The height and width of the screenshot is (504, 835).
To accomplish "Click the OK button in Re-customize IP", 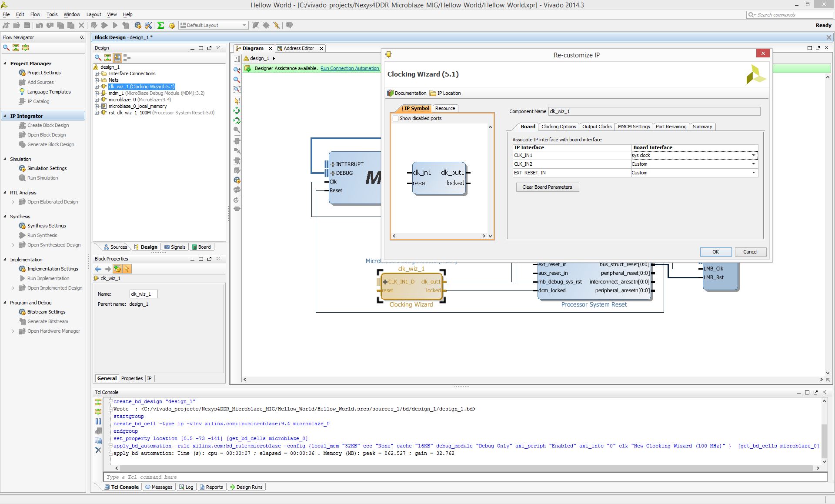I will click(x=715, y=252).
